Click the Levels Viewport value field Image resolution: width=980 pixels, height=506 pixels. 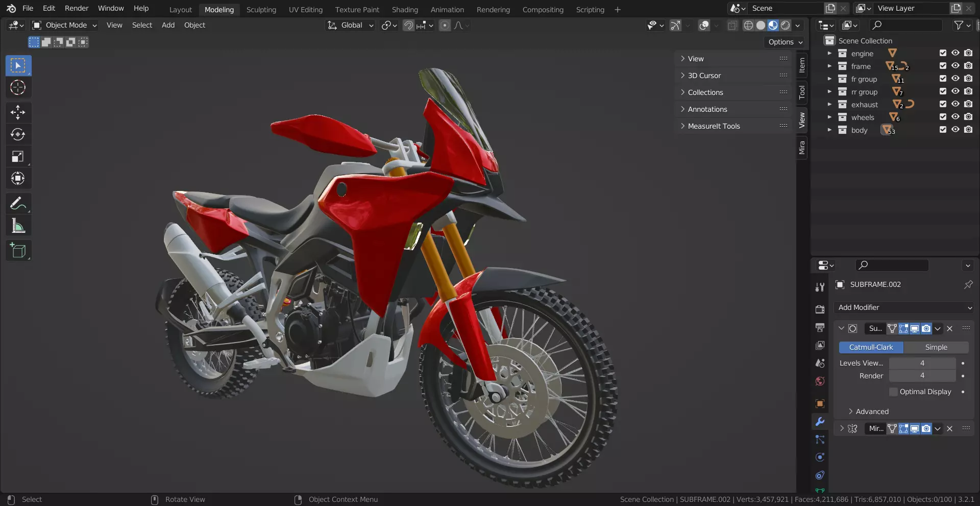point(922,363)
